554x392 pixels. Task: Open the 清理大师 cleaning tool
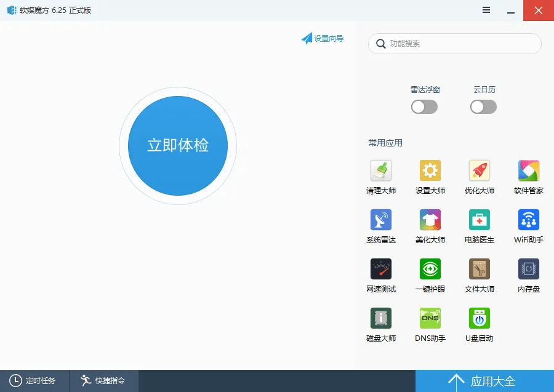[380, 177]
